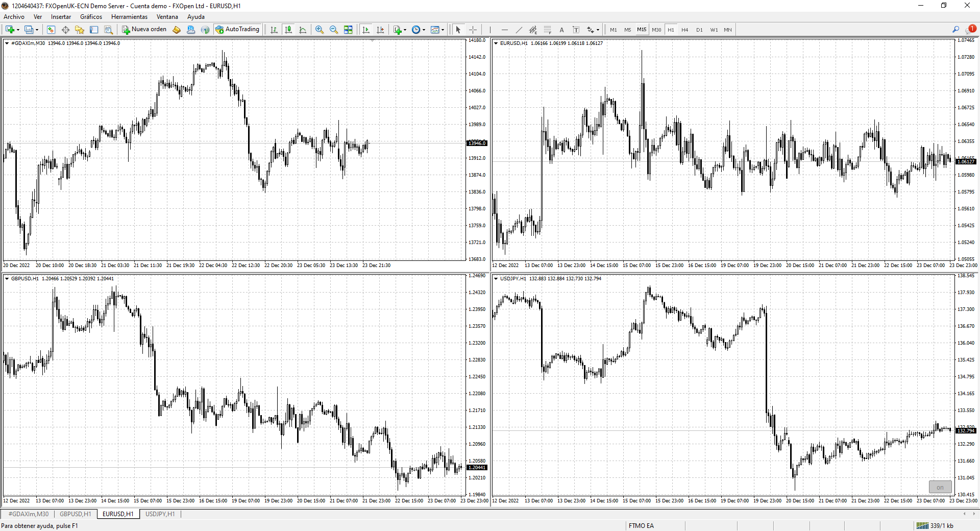The height and width of the screenshot is (531, 980).
Task: Open the Insertar menu
Action: tap(61, 17)
